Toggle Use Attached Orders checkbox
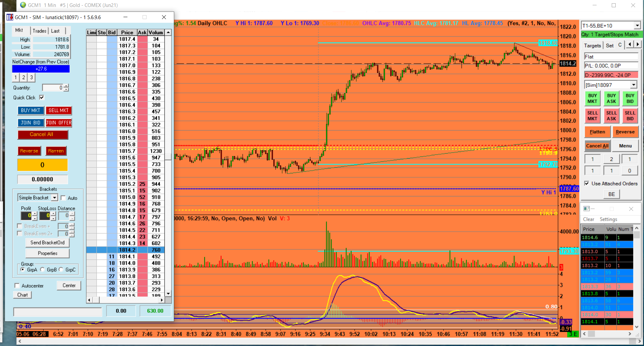This screenshot has height=346, width=644. (x=587, y=183)
